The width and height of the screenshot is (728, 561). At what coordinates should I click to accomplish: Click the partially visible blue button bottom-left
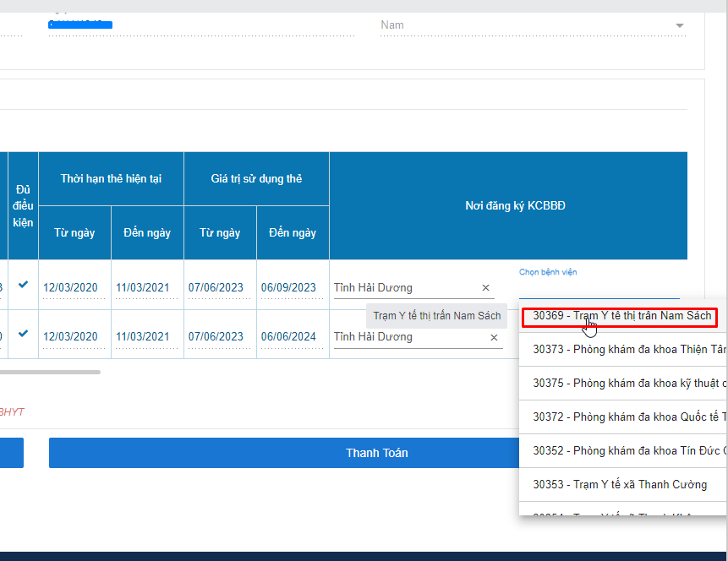coord(11,453)
